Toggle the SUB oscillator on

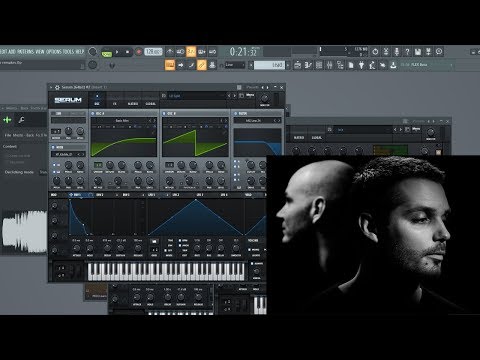[x=53, y=114]
